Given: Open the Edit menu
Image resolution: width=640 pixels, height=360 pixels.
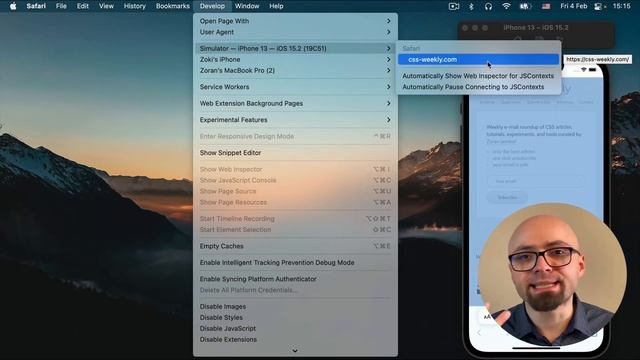Looking at the screenshot, I should click(82, 6).
